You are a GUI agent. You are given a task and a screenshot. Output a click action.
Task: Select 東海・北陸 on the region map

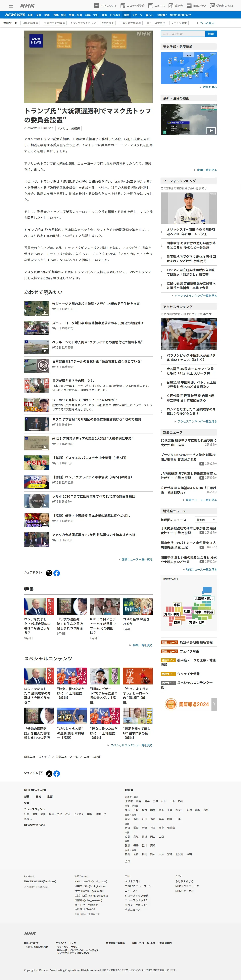[197, 622]
